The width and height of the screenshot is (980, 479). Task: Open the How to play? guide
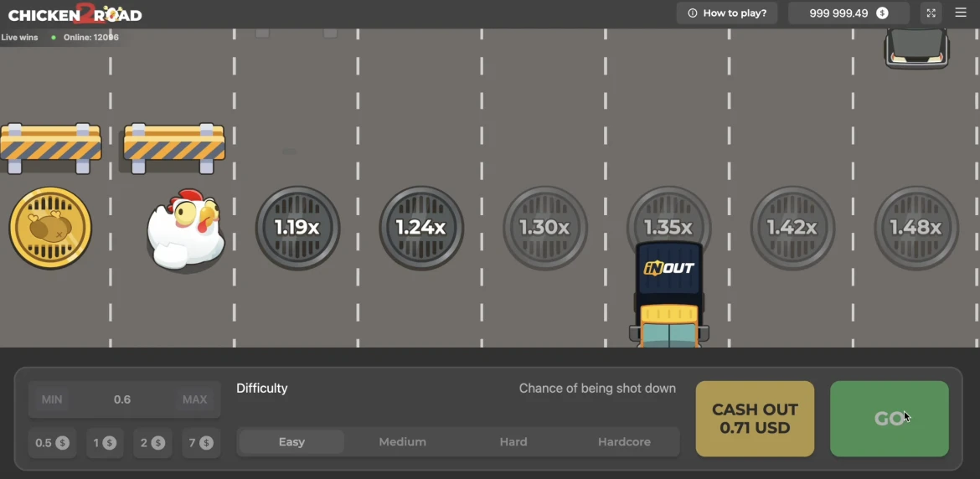click(x=727, y=13)
